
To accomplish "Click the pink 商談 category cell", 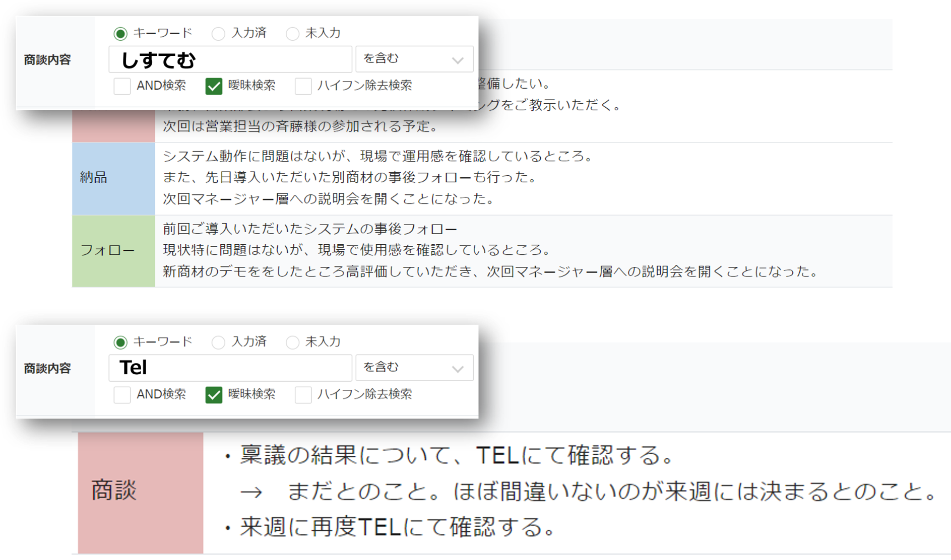I will click(x=141, y=493).
